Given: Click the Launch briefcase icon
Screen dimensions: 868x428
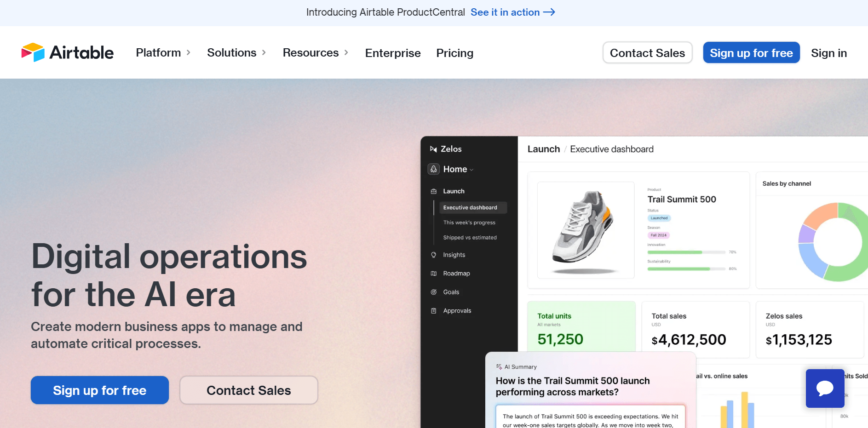Looking at the screenshot, I should (x=433, y=191).
